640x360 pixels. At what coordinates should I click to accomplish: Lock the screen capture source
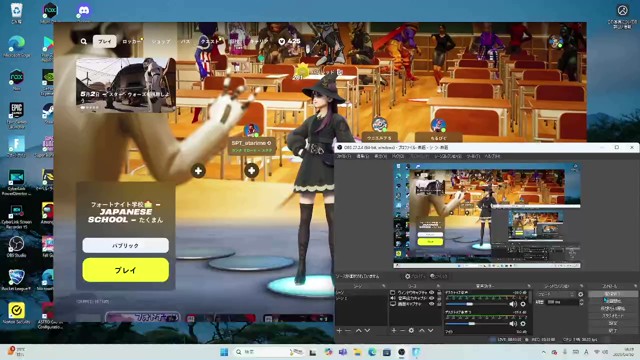439,304
